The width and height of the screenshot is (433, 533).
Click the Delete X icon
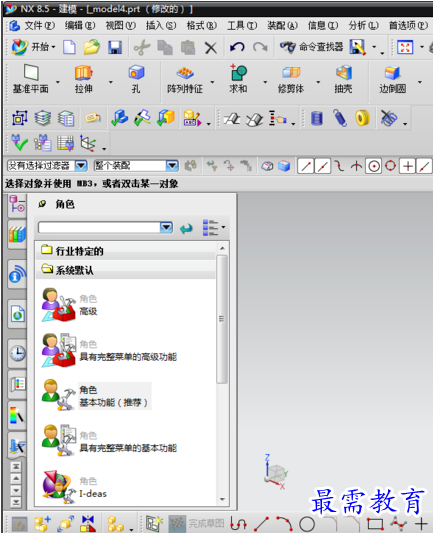point(211,48)
